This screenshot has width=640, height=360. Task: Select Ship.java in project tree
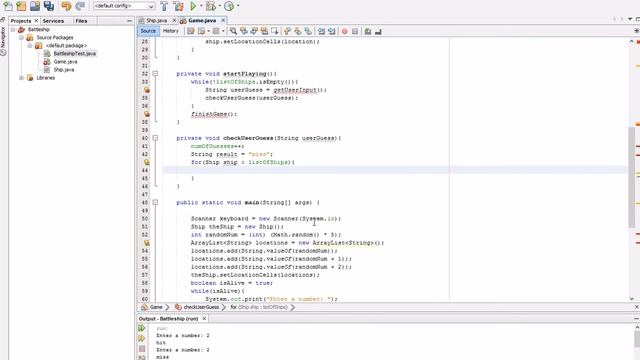[x=64, y=70]
